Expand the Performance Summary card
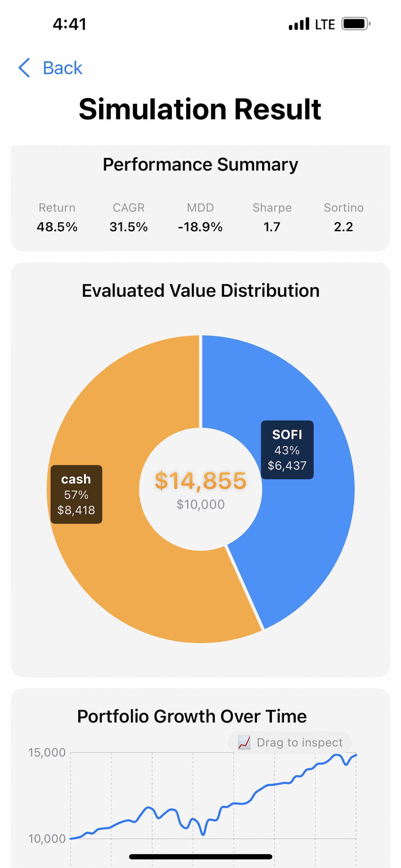 [x=200, y=164]
